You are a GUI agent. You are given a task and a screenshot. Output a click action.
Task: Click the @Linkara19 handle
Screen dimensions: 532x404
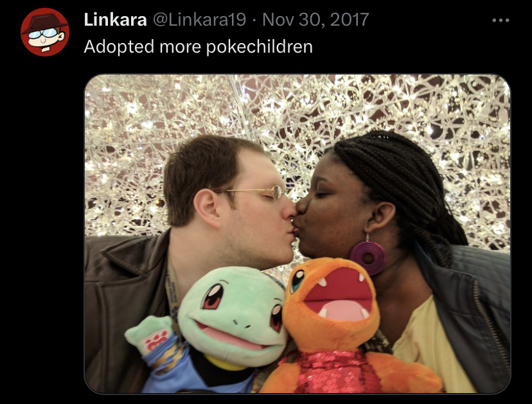[x=199, y=19]
